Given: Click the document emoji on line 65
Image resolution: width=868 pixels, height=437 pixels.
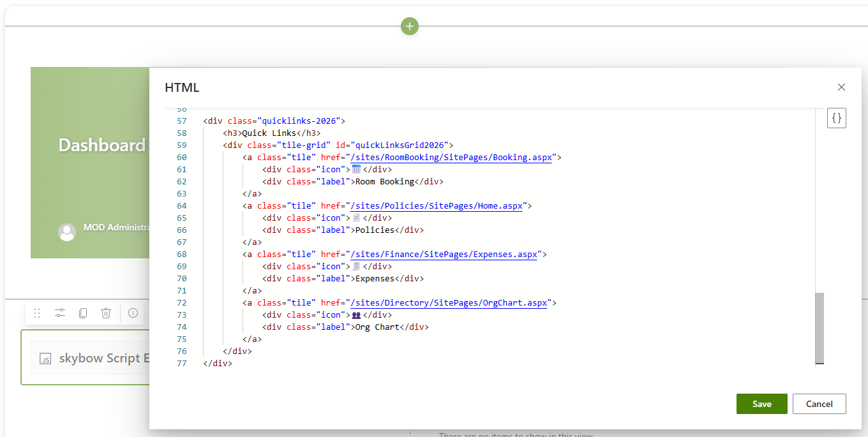Looking at the screenshot, I should click(357, 218).
